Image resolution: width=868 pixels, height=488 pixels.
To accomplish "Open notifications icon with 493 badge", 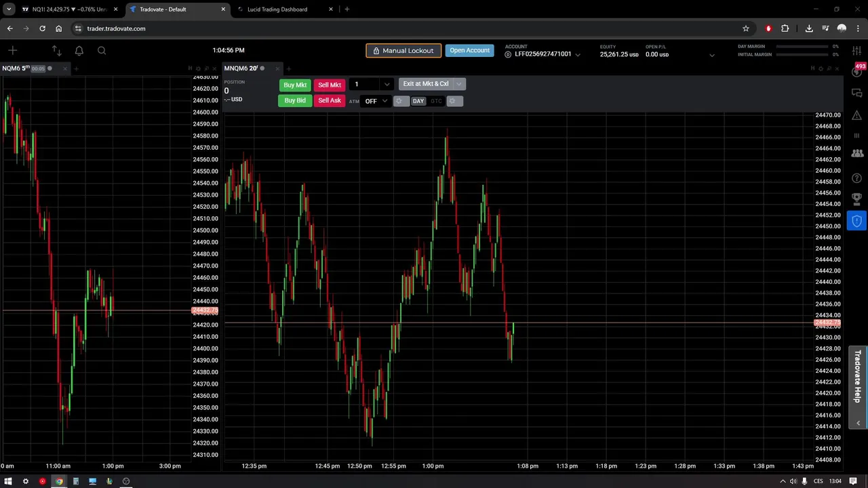I will pyautogui.click(x=858, y=70).
